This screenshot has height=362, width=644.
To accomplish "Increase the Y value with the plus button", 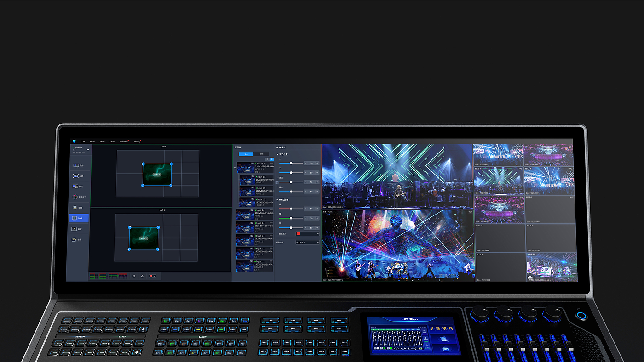I will [x=317, y=173].
